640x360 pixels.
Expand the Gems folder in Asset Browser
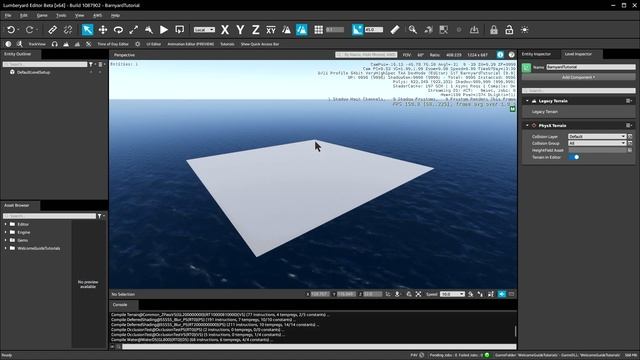click(5, 240)
